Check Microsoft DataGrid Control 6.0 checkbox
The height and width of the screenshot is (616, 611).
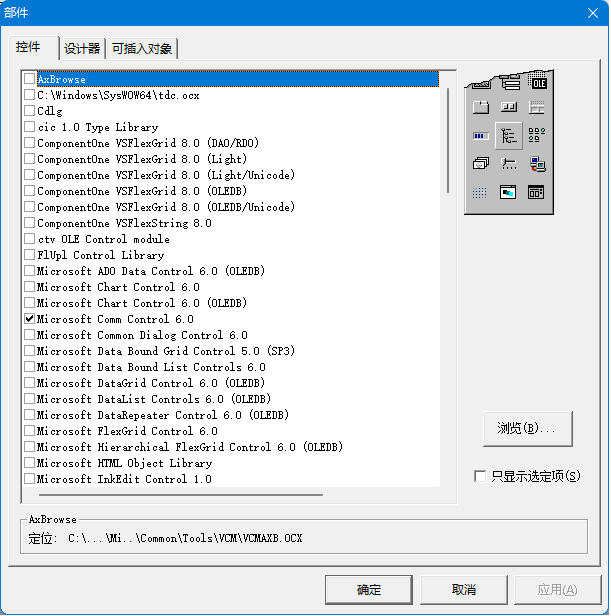point(29,383)
